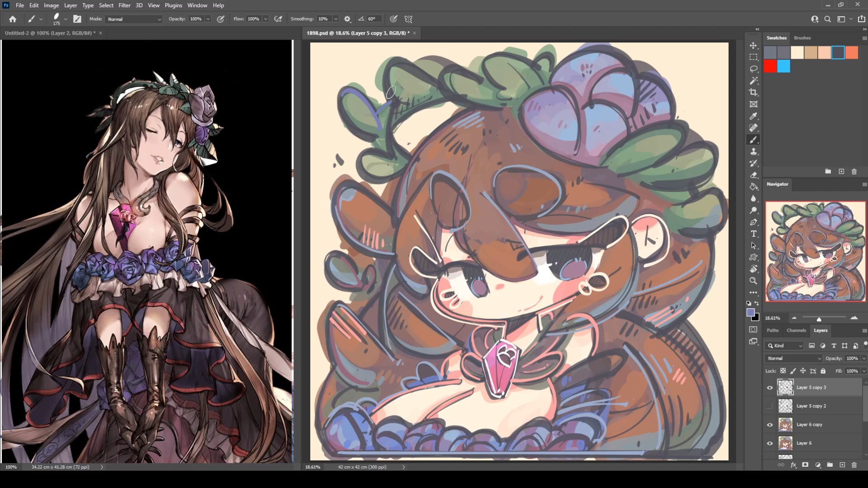Click the Magic Wand tool
The width and height of the screenshot is (868, 488).
click(x=753, y=81)
